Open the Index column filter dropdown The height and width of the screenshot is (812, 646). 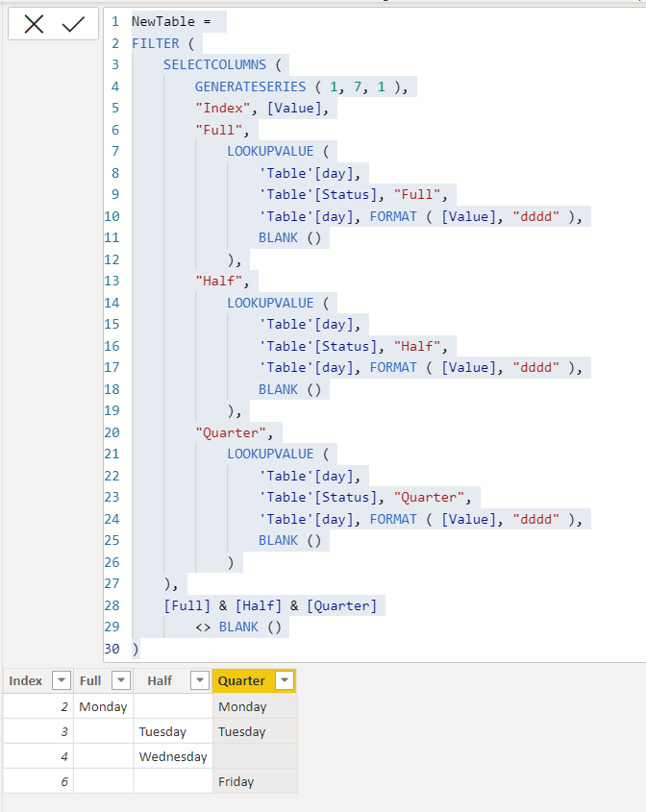62,680
